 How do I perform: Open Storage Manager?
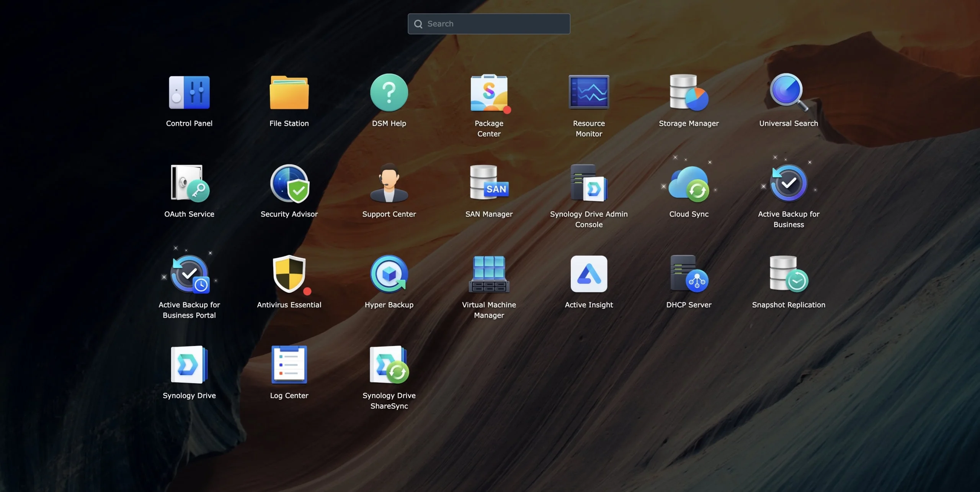pos(689,92)
